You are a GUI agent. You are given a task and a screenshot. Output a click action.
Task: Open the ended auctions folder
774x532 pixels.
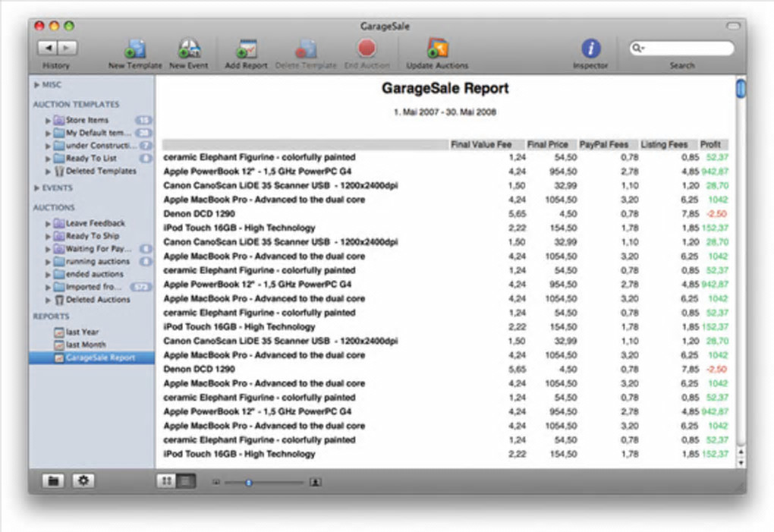[93, 274]
